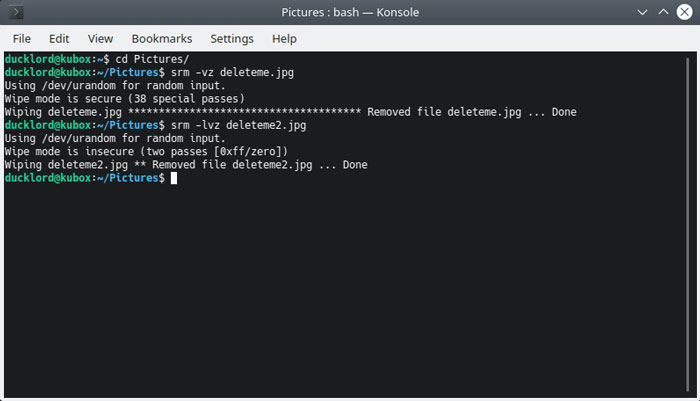Open the Bookmarks menu

pos(162,39)
